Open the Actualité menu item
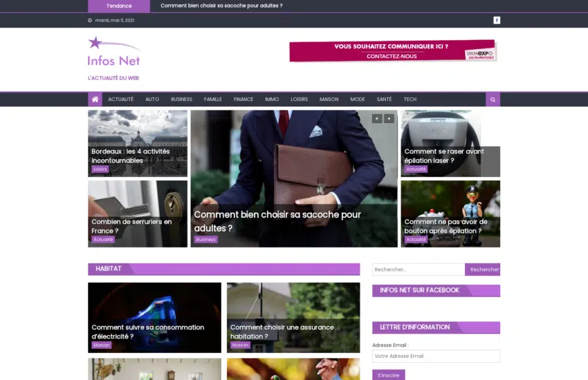 point(120,99)
